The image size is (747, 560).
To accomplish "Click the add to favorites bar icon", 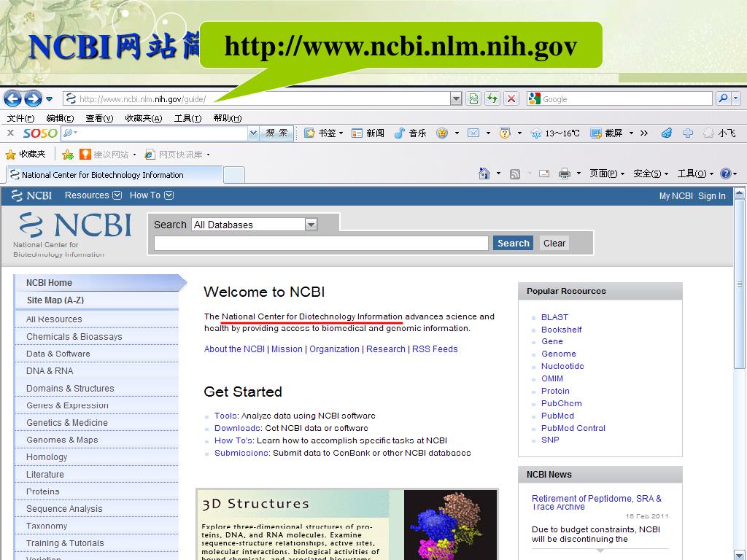I will [x=68, y=155].
